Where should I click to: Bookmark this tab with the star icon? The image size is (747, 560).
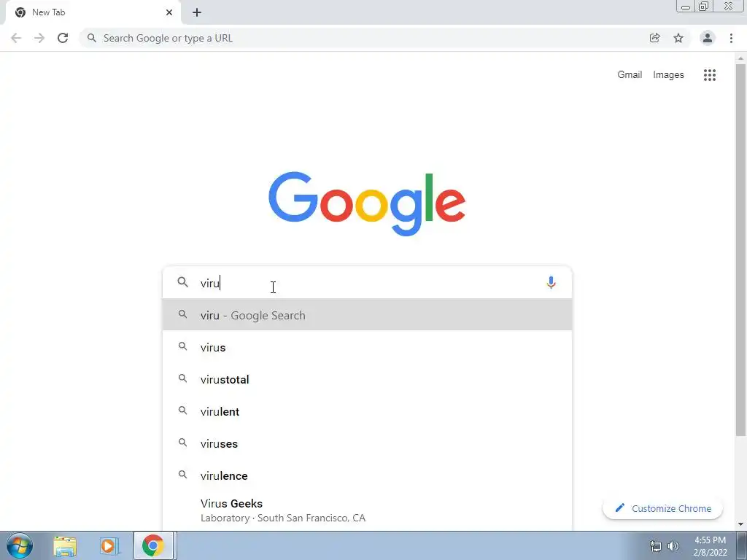coord(678,38)
